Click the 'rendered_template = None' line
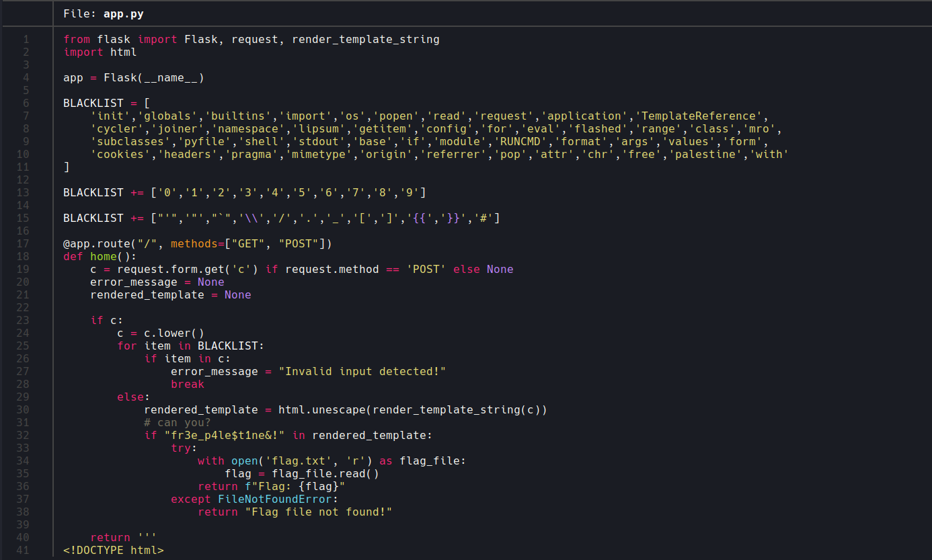Image resolution: width=932 pixels, height=560 pixels. pyautogui.click(x=171, y=294)
